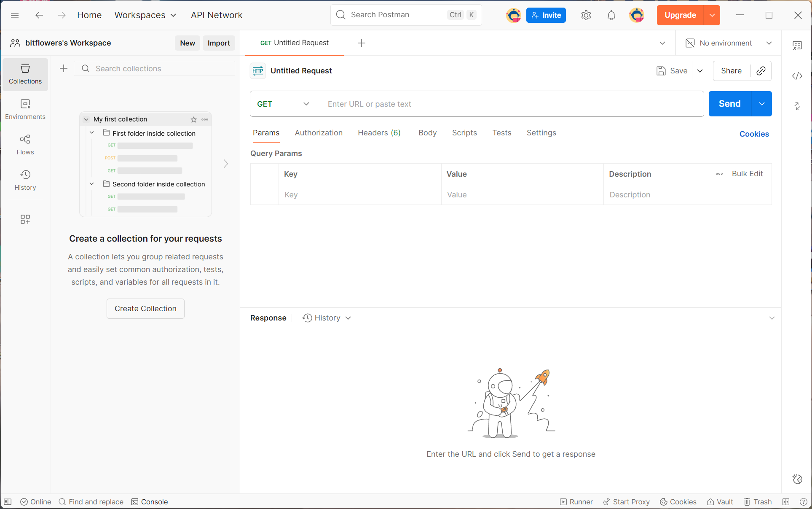812x509 pixels.
Task: Click the Create Collection button
Action: (x=145, y=309)
